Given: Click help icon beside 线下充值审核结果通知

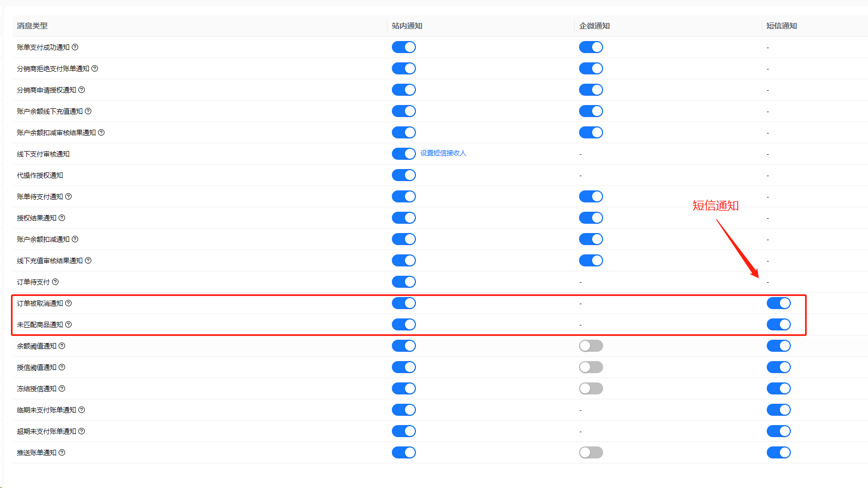Looking at the screenshot, I should click(x=88, y=260).
